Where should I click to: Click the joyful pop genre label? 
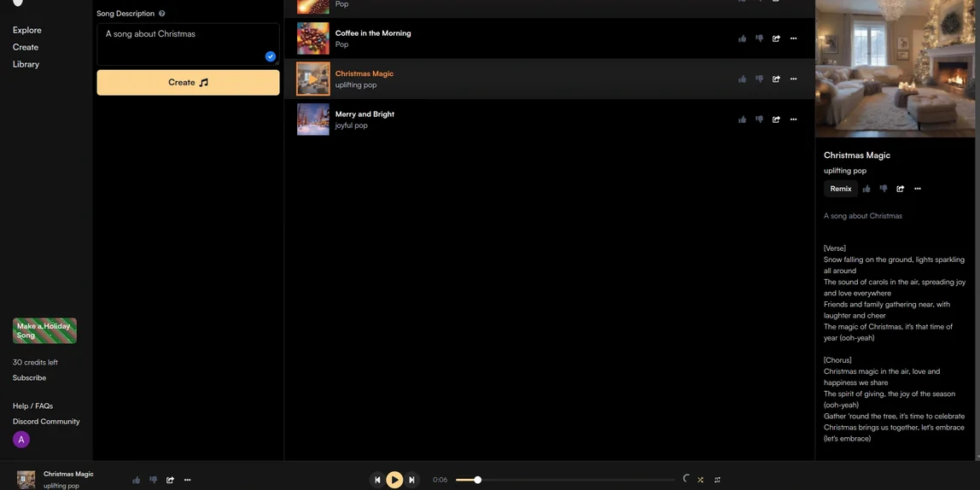[351, 125]
